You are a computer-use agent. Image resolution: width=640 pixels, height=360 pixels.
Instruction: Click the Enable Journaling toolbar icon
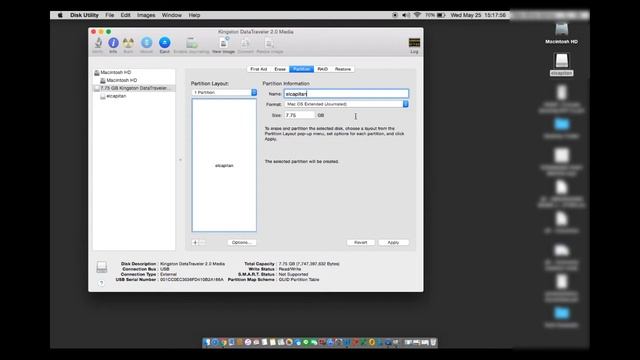(x=191, y=43)
